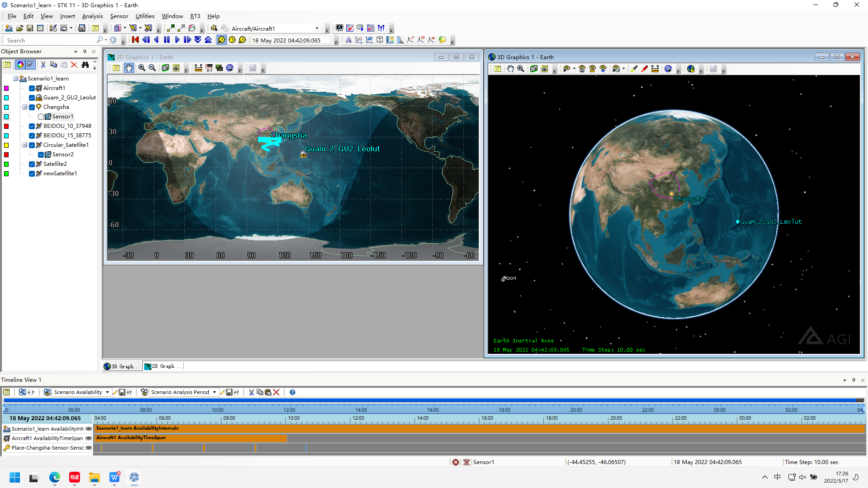Viewport: 868px width, 488px height.
Task: Select the Zoom In magnifier on the 2D map
Action: click(142, 68)
